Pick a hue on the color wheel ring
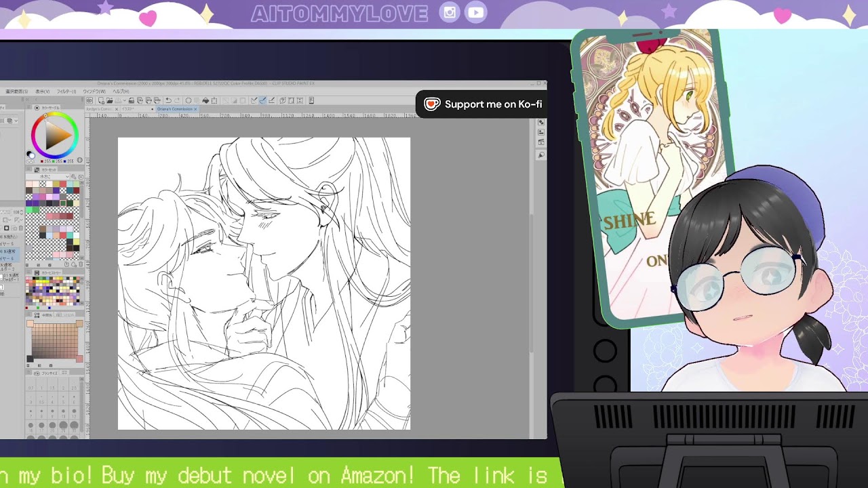The width and height of the screenshot is (868, 488). (76, 134)
